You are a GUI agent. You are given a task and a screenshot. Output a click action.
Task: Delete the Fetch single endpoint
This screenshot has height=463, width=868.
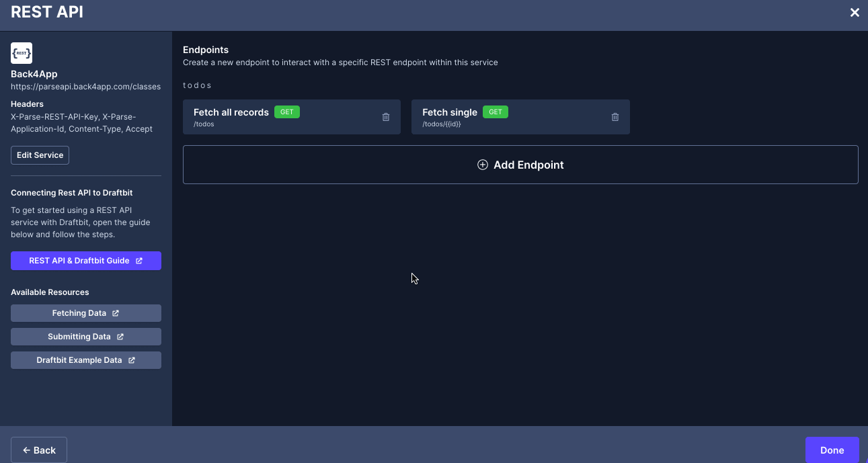click(615, 117)
